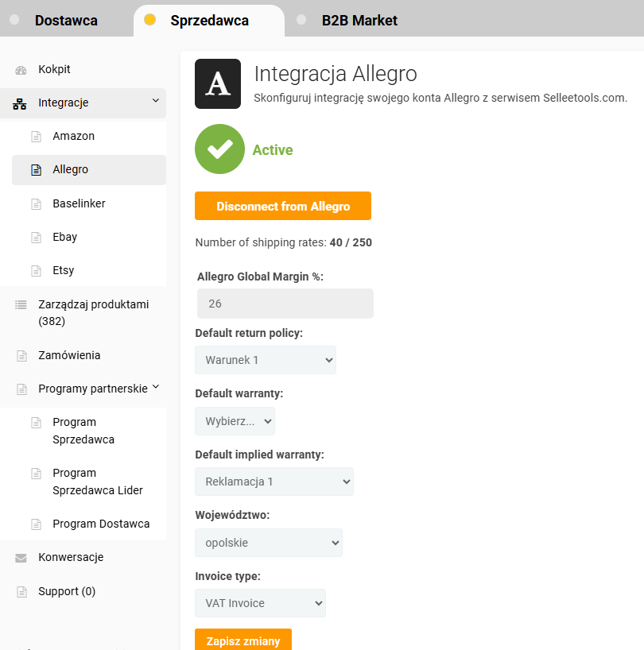Viewport: 644px width, 650px height.
Task: Switch to the B2B Market tab
Action: point(359,21)
